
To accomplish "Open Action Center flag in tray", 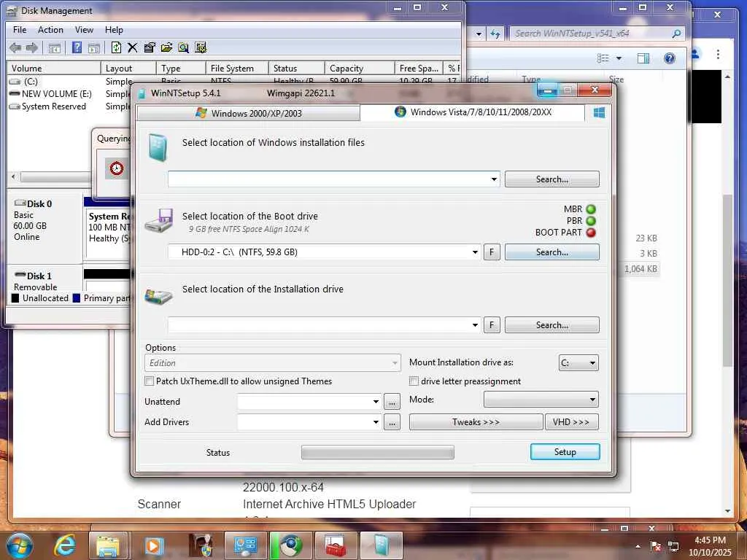I will coord(656,546).
